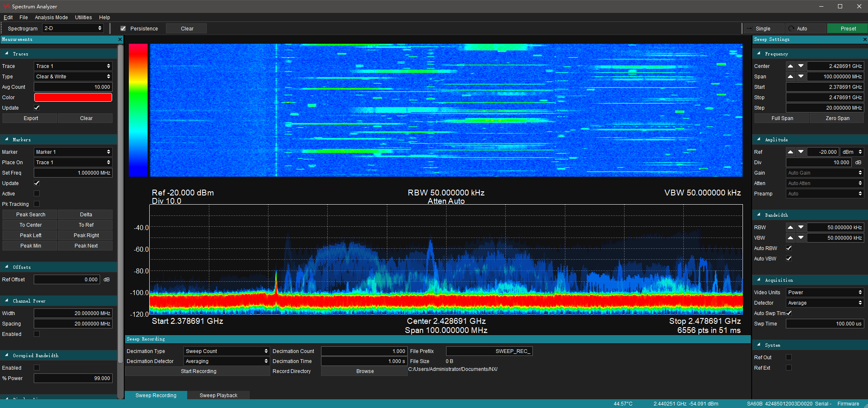Viewport: 868px width, 408px height.
Task: Click the Center frequency up arrow
Action: (x=790, y=66)
